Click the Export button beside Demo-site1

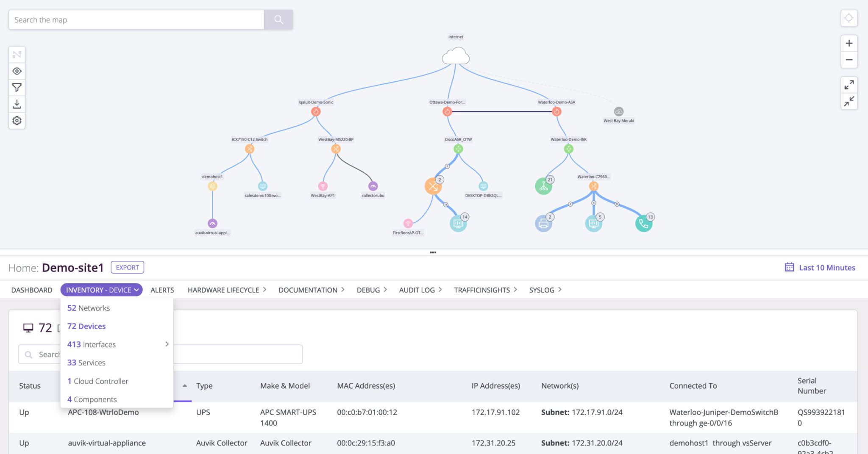(127, 267)
